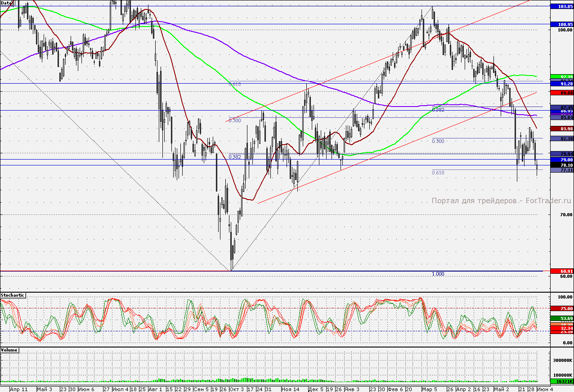Select the Мар 5 date marker
The image size is (574, 392).
tap(430, 389)
